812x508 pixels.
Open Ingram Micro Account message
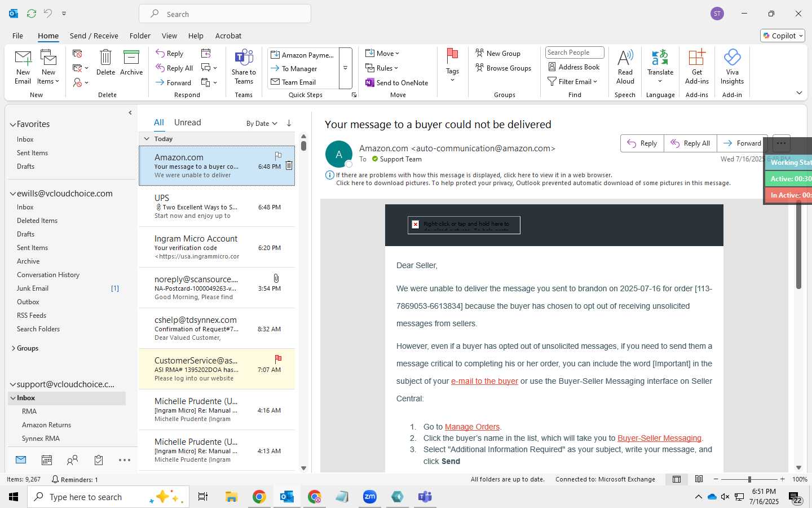point(217,247)
